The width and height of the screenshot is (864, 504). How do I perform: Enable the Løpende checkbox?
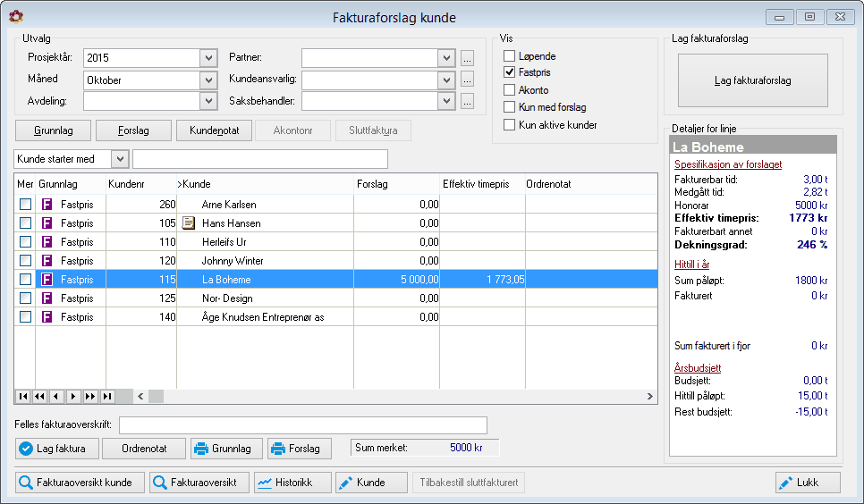[509, 56]
